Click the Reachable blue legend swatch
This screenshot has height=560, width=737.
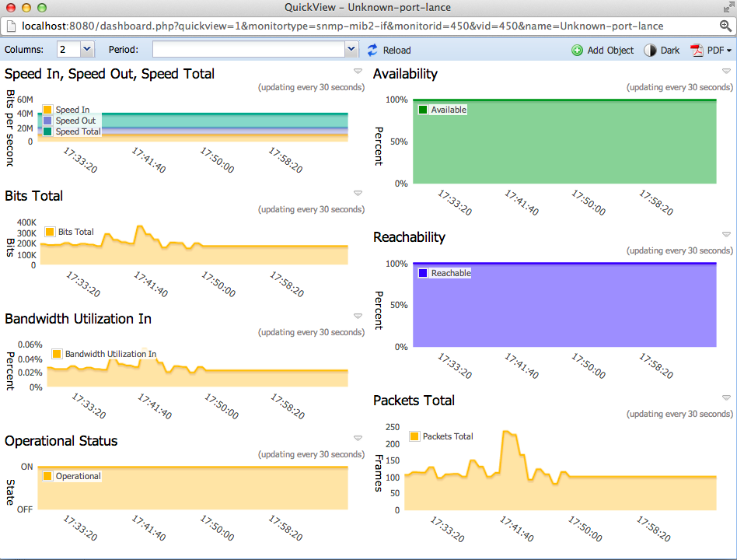point(423,273)
